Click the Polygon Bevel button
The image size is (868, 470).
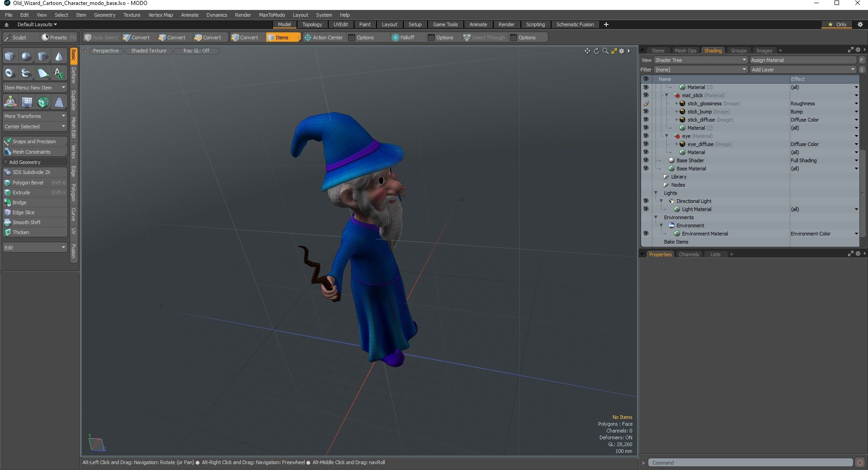[x=35, y=183]
